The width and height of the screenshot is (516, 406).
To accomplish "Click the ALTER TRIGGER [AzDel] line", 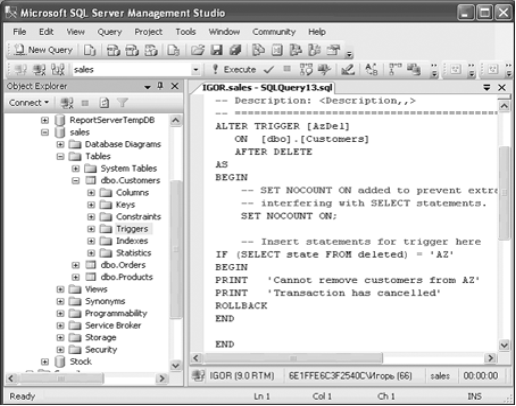I will click(x=282, y=126).
